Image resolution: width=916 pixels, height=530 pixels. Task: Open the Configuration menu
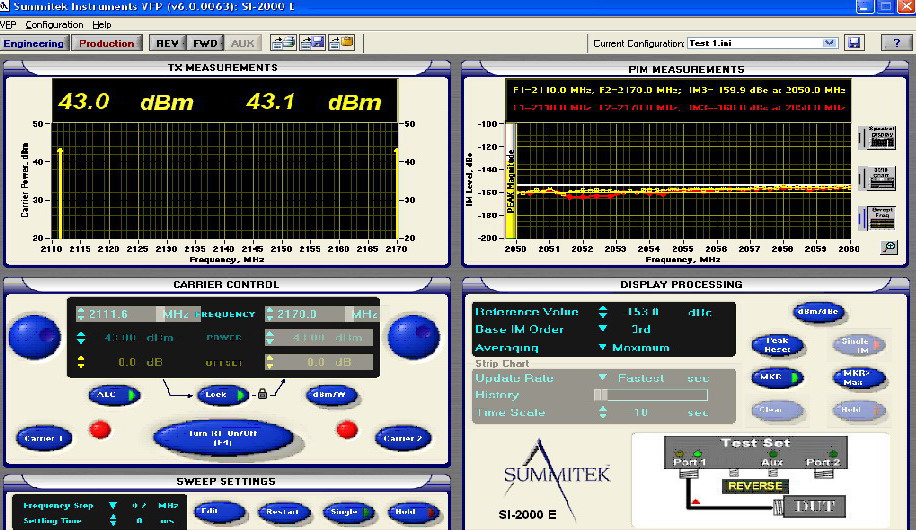(54, 25)
